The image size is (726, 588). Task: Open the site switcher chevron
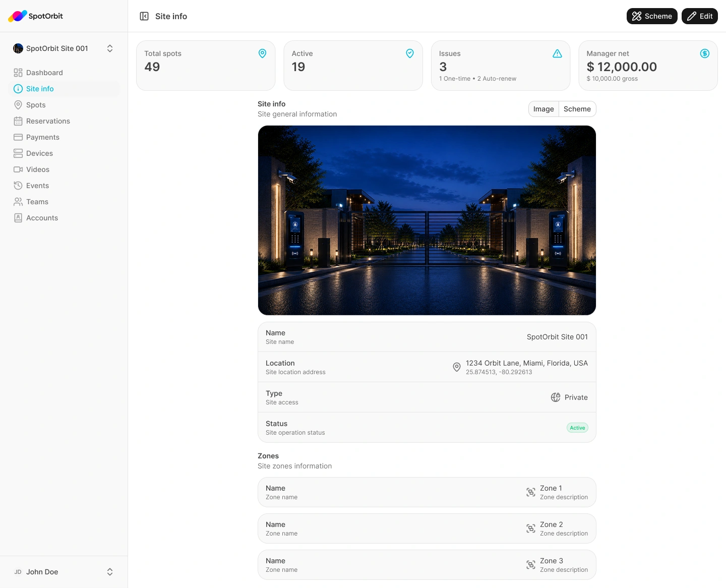click(x=110, y=48)
